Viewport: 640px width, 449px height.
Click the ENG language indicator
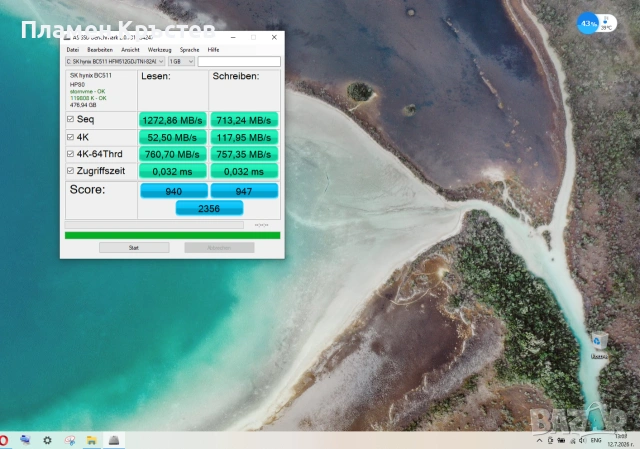point(596,440)
